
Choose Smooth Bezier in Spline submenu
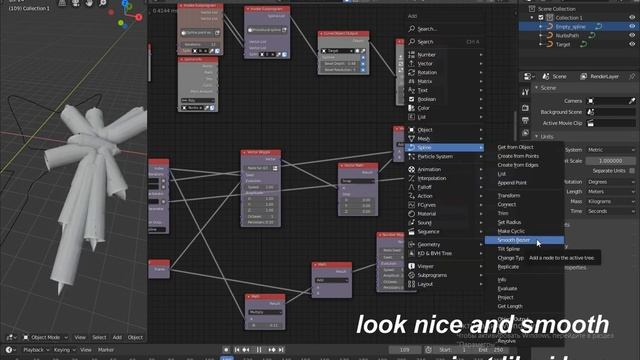tap(524, 240)
